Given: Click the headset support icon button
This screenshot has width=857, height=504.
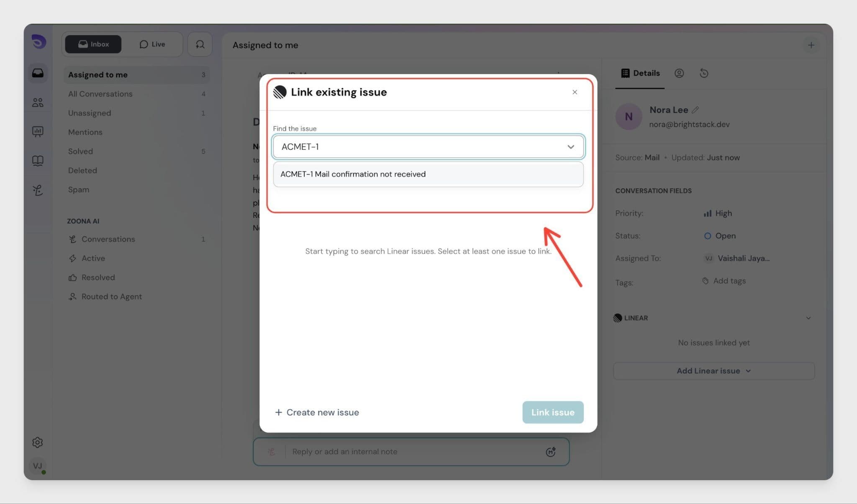Looking at the screenshot, I should coord(200,44).
